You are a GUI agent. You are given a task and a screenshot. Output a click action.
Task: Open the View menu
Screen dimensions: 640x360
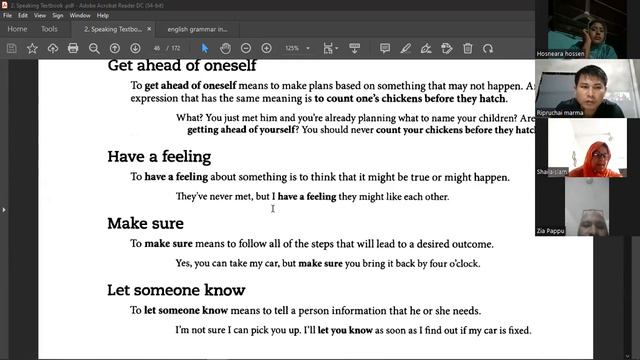point(40,16)
